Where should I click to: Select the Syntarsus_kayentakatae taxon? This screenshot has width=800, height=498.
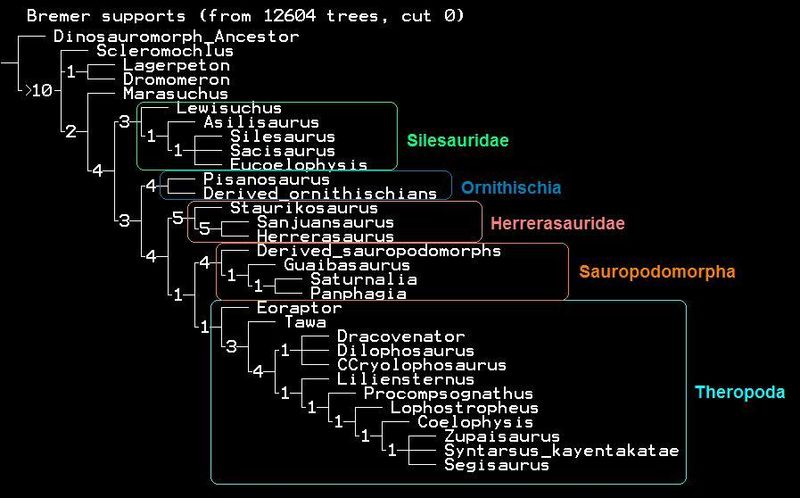pos(561,451)
